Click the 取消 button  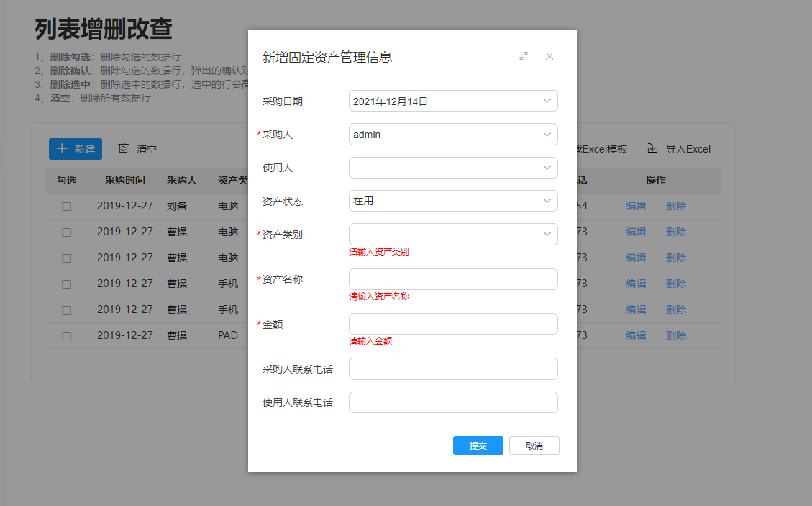pyautogui.click(x=534, y=445)
